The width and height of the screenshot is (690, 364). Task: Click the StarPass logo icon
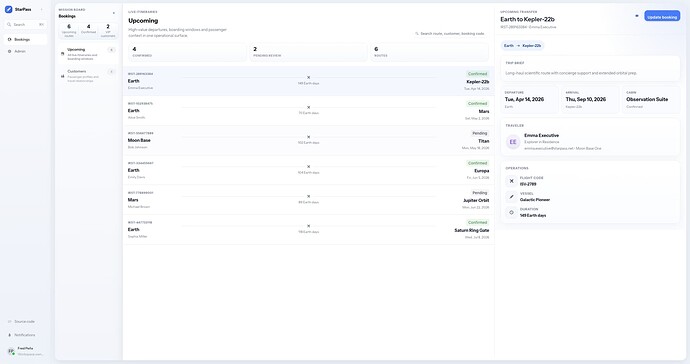tap(8, 9)
